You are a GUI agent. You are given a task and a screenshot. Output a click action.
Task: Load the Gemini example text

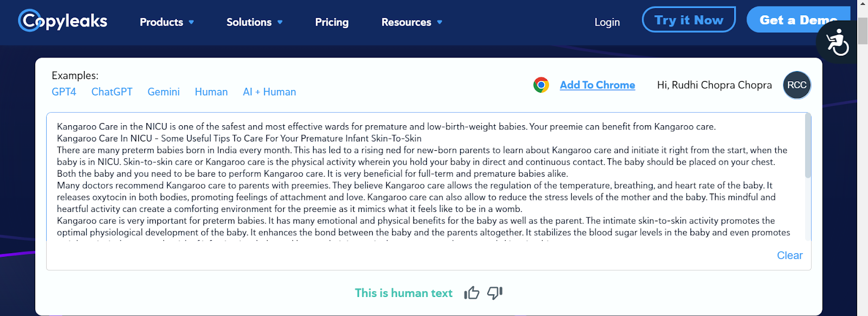163,92
